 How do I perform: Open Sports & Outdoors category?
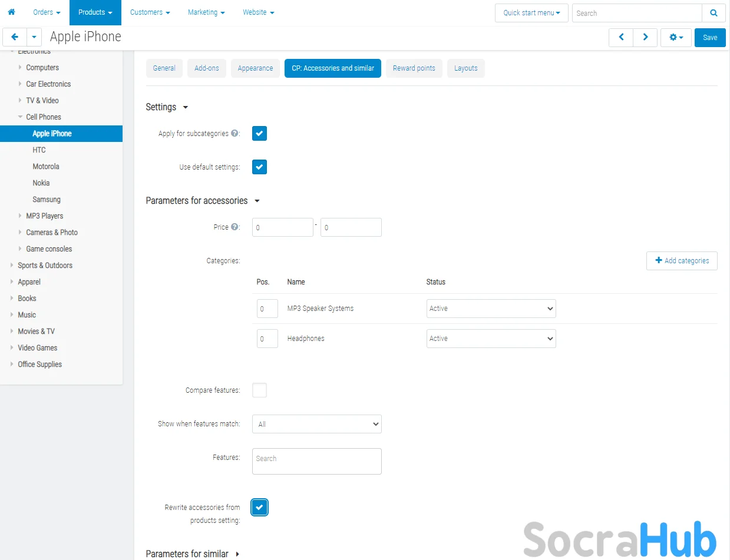pos(45,266)
